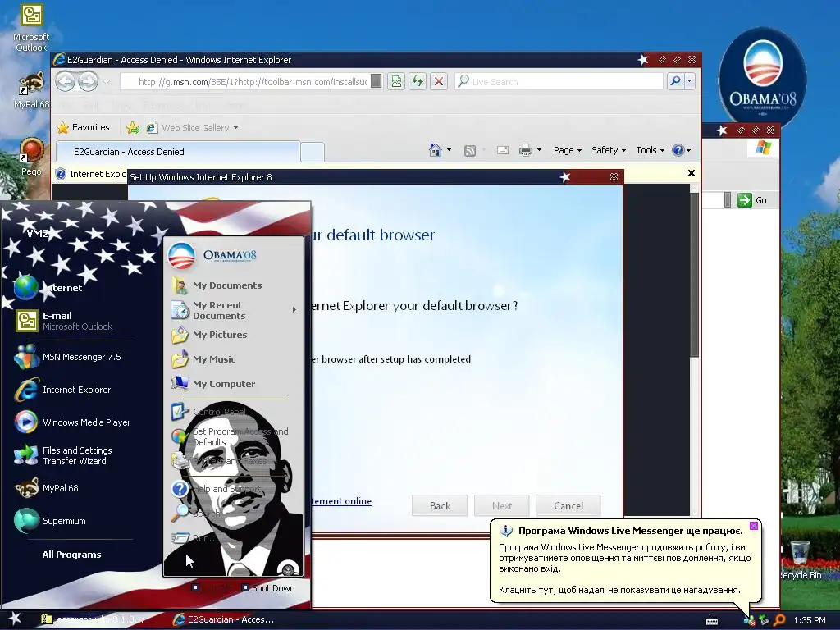The width and height of the screenshot is (840, 630).
Task: Click the Obama'08 desktop badge gadget
Action: (763, 76)
